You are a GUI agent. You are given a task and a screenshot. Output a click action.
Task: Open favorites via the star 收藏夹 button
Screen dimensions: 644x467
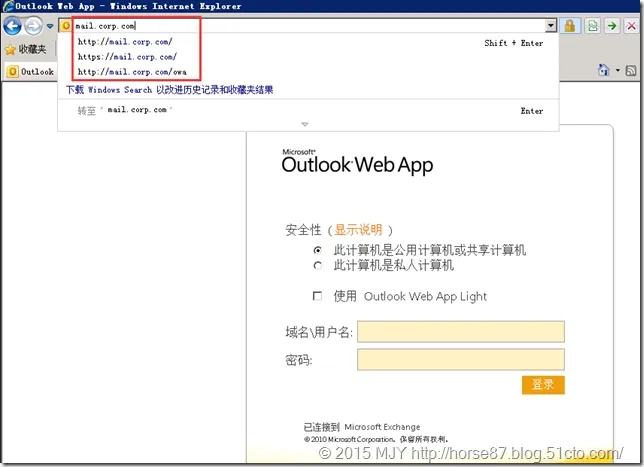point(25,49)
